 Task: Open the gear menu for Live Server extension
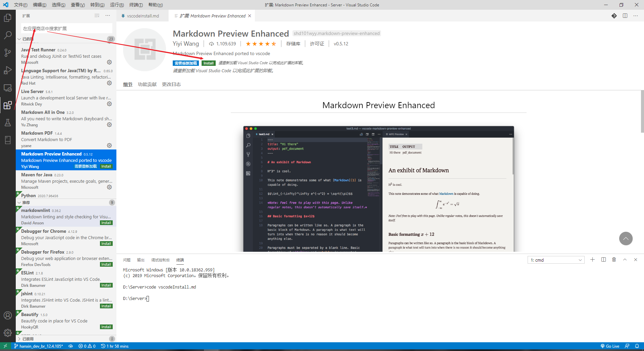tap(109, 104)
